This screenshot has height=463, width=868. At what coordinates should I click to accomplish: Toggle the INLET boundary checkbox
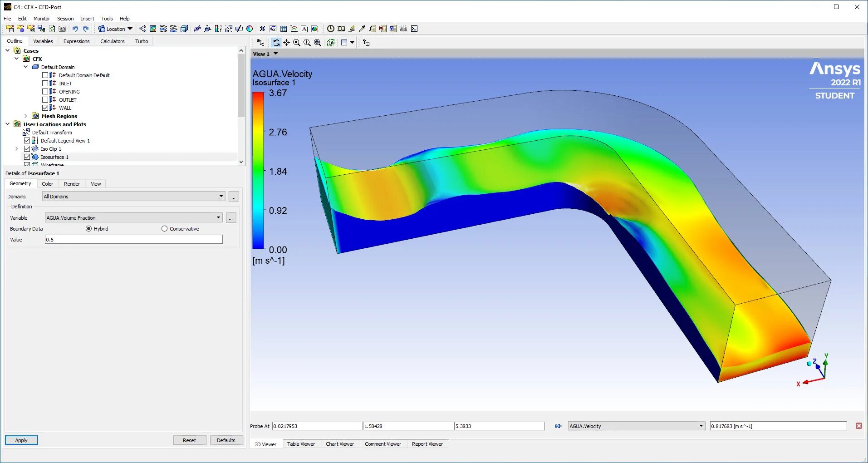[x=45, y=83]
